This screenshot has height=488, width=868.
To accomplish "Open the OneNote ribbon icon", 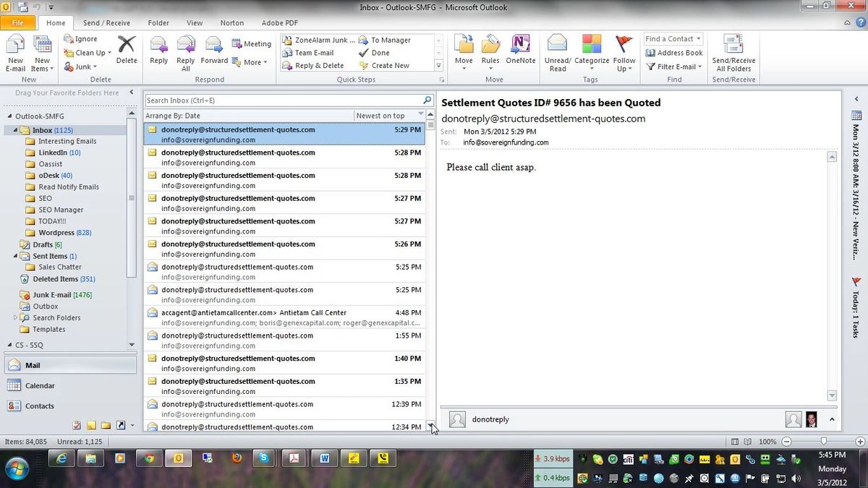I will (x=520, y=51).
